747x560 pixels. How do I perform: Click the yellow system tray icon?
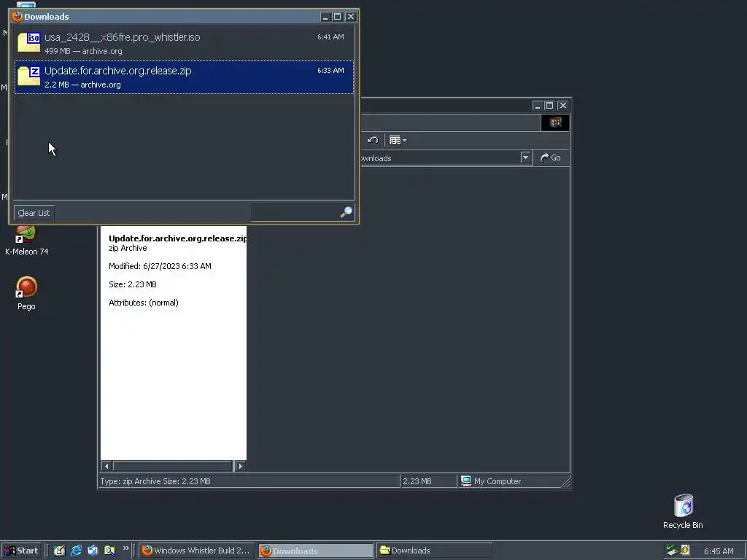(x=684, y=550)
